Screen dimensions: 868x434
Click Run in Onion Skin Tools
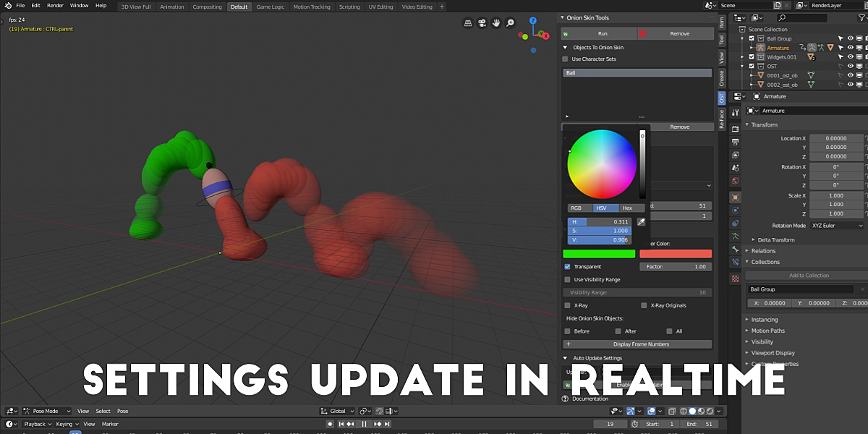pos(599,33)
